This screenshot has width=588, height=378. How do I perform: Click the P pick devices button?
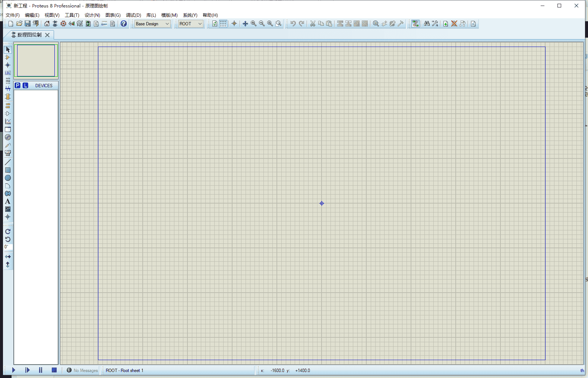pos(18,85)
